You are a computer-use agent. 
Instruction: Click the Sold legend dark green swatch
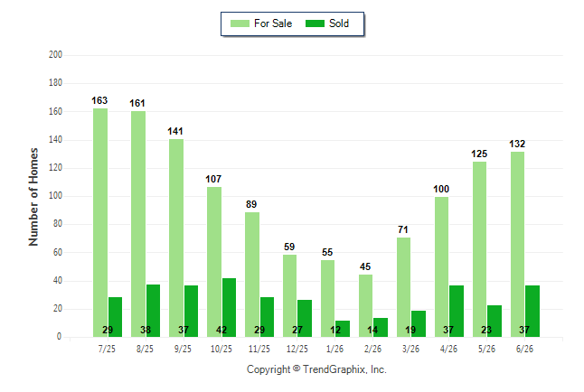click(x=315, y=23)
